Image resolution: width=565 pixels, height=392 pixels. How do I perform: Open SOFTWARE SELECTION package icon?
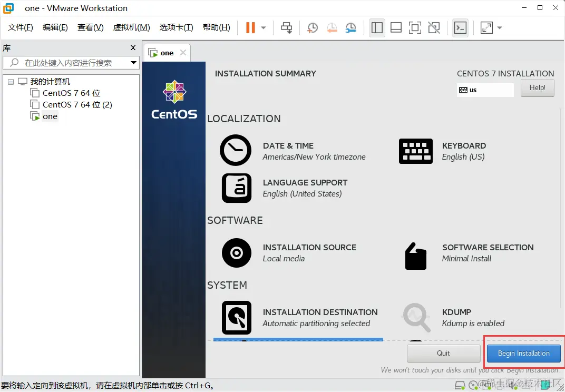[x=416, y=256]
